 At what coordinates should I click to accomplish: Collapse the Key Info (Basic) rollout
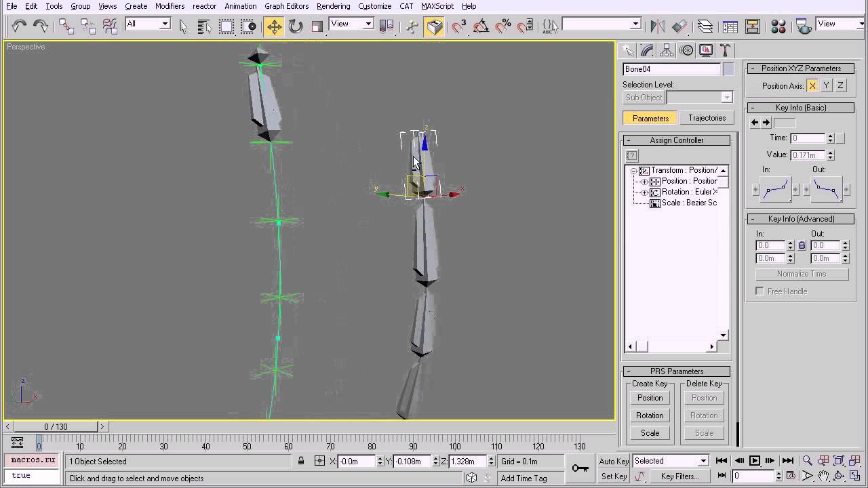(x=801, y=108)
